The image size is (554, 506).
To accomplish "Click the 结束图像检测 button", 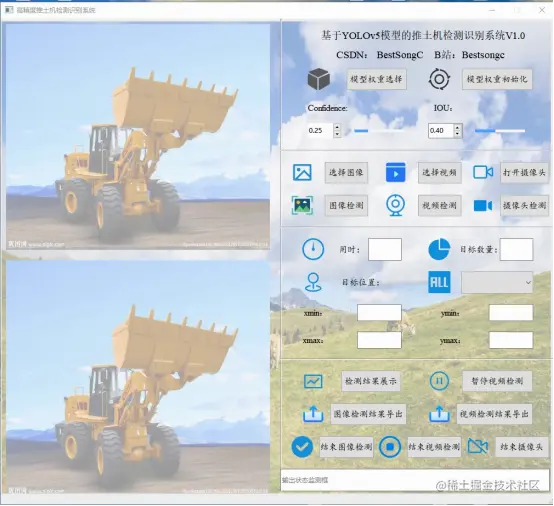I will pos(346,447).
